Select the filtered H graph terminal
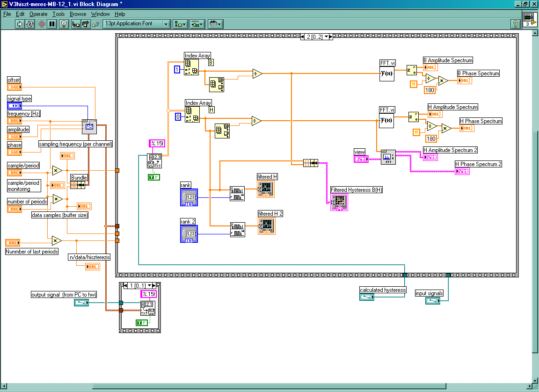 click(266, 189)
